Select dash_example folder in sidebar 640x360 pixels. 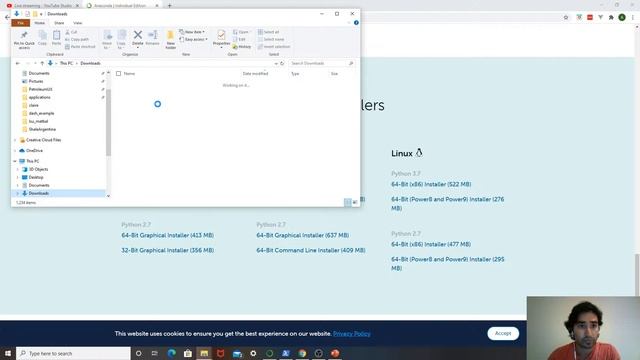41,113
